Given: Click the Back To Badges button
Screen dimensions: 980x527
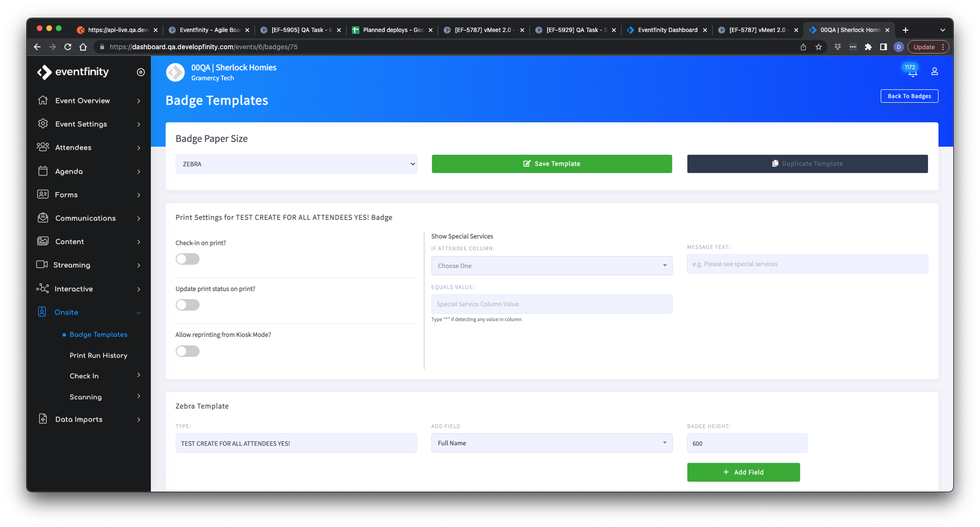Looking at the screenshot, I should coord(909,96).
